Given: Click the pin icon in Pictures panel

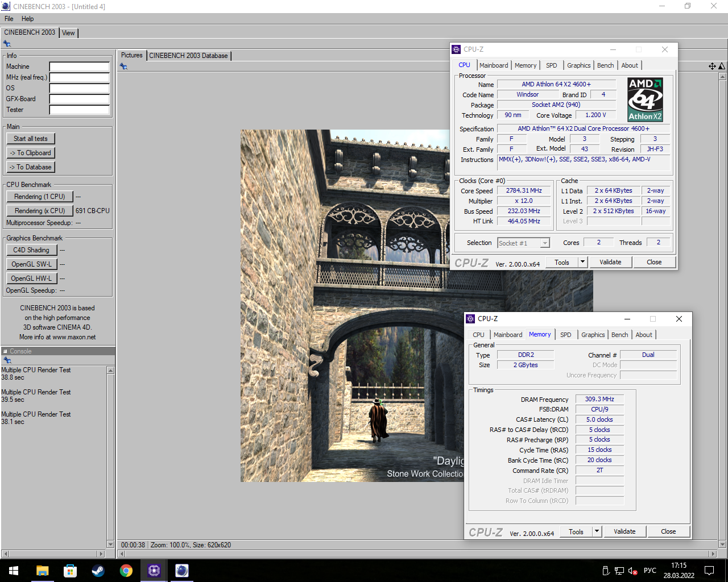Looking at the screenshot, I should point(123,66).
